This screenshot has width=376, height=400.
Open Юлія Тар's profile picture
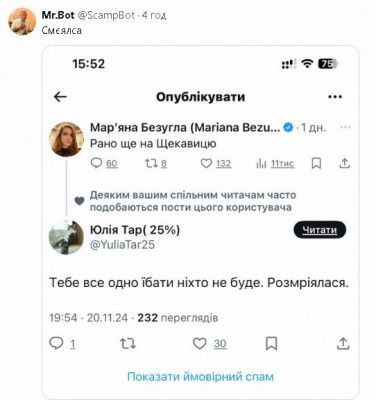coord(66,237)
